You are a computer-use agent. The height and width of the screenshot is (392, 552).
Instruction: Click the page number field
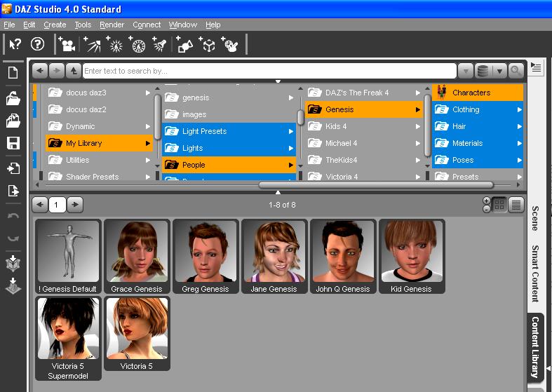[x=58, y=205]
